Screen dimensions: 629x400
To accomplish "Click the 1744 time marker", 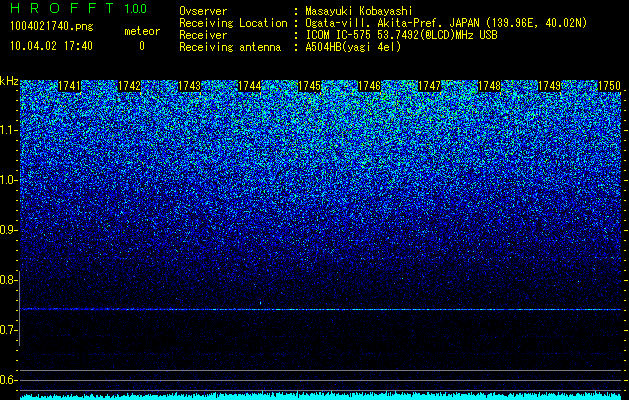I will [x=250, y=86].
